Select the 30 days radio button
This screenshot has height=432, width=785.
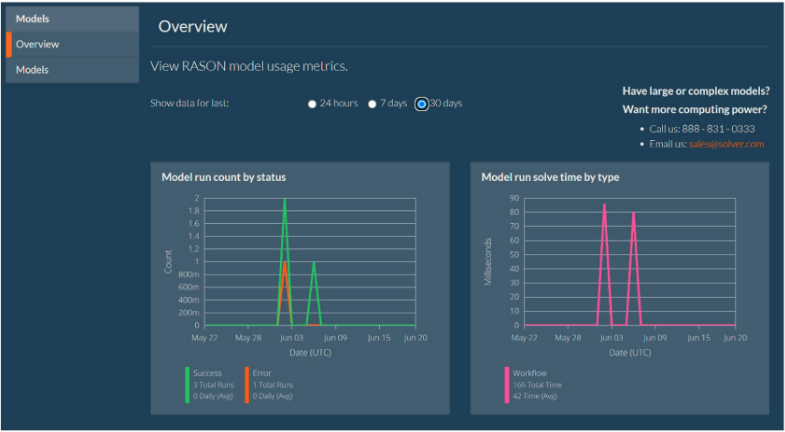point(422,104)
